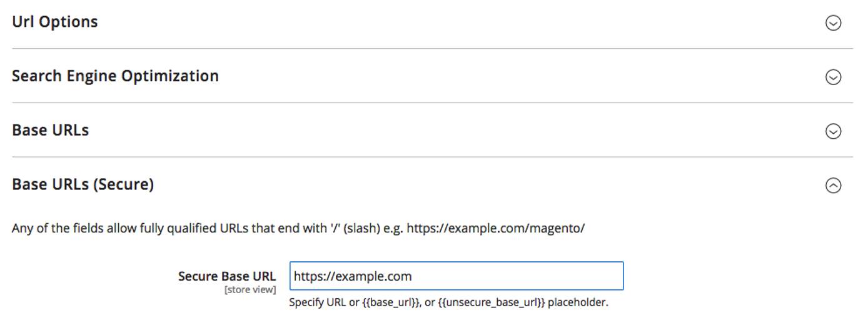Click the Secure Base URL field label
Viewport: 868px width, 320px height.
tap(226, 276)
